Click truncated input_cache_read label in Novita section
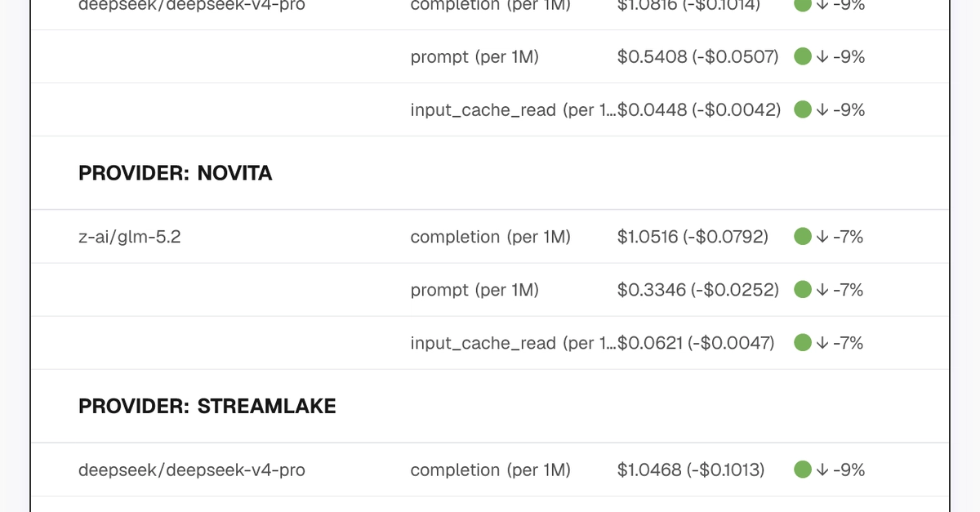 514,343
